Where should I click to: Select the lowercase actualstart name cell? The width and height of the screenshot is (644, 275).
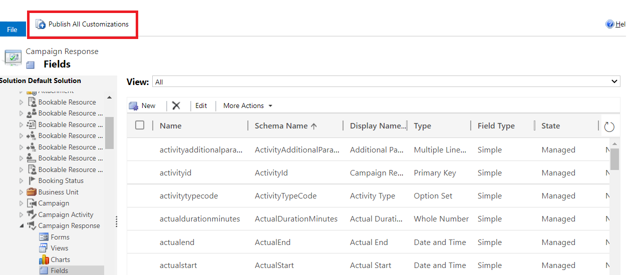[x=178, y=265]
